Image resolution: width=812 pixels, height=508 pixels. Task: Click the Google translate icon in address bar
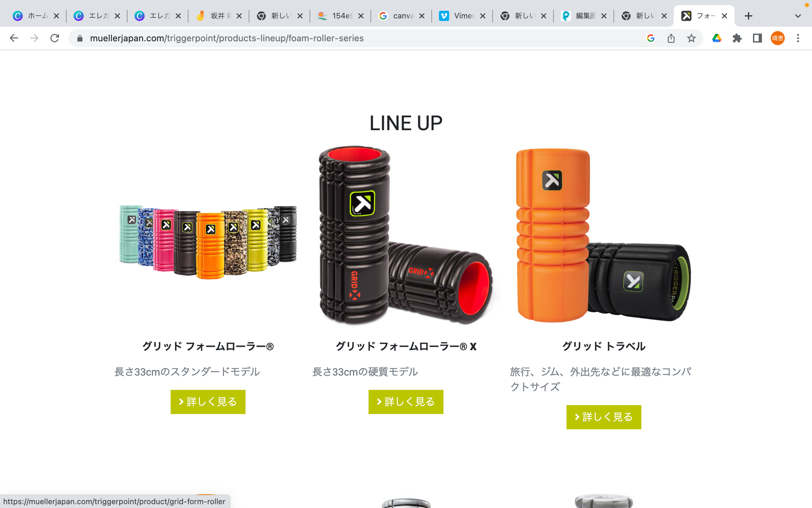651,38
